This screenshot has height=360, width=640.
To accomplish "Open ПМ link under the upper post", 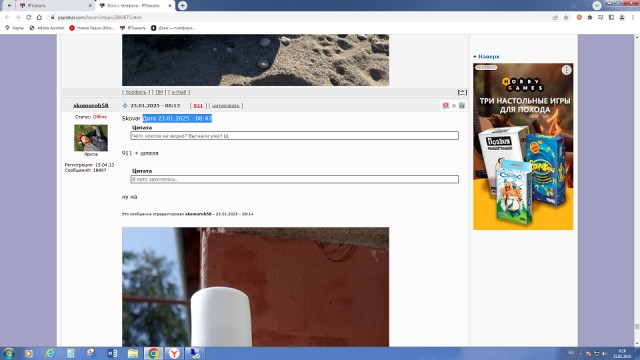I will click(x=159, y=92).
